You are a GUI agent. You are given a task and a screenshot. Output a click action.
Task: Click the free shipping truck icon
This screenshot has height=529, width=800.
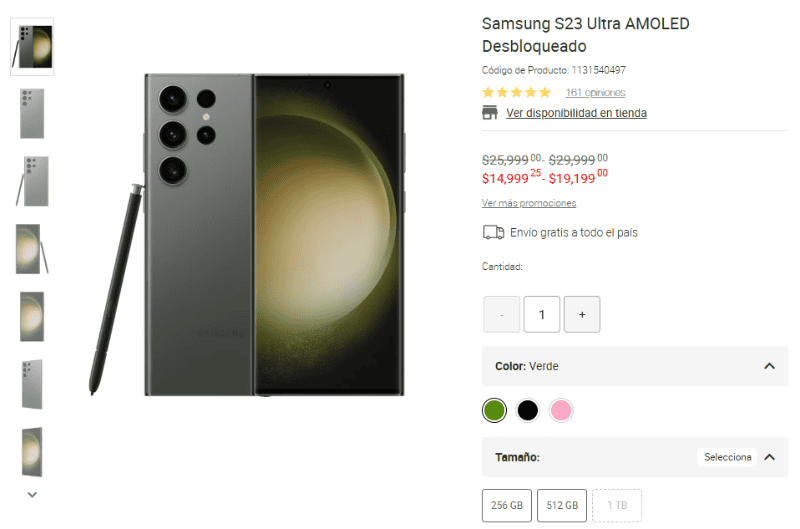click(x=493, y=233)
